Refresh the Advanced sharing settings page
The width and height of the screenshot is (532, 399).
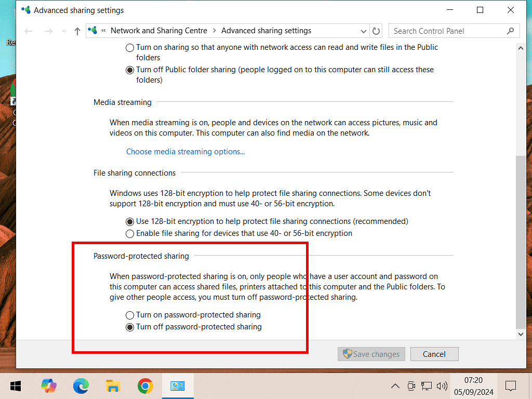pos(376,31)
